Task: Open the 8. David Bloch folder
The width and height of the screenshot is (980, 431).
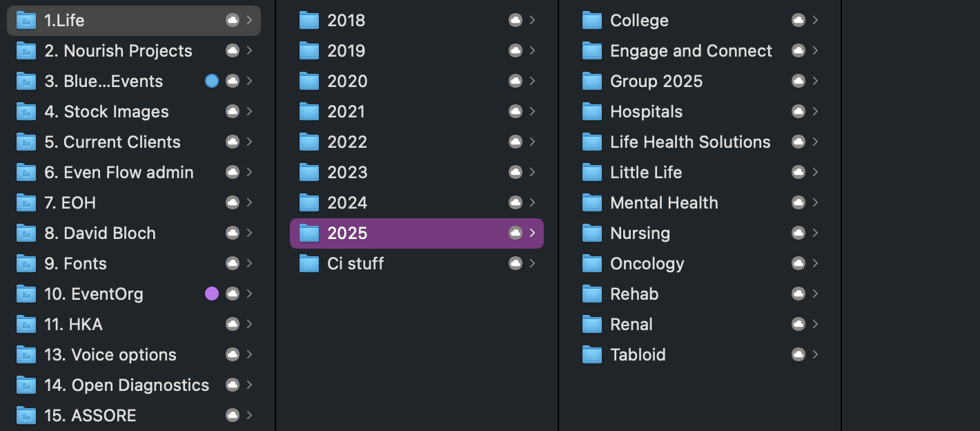Action: (100, 233)
